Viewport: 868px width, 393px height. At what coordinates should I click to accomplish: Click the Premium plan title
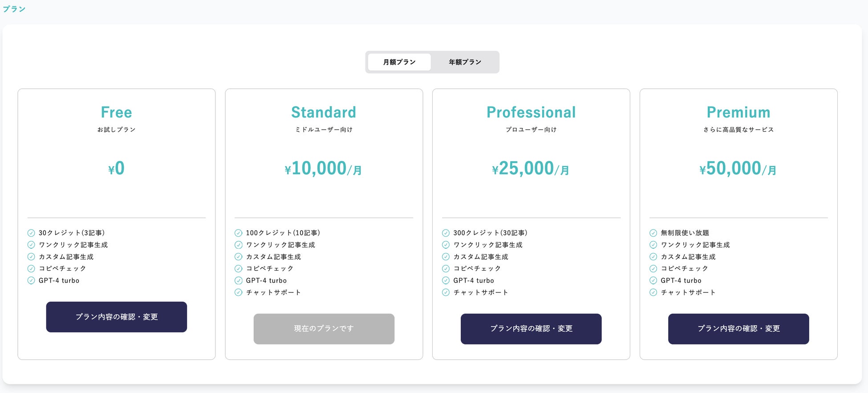coord(738,112)
